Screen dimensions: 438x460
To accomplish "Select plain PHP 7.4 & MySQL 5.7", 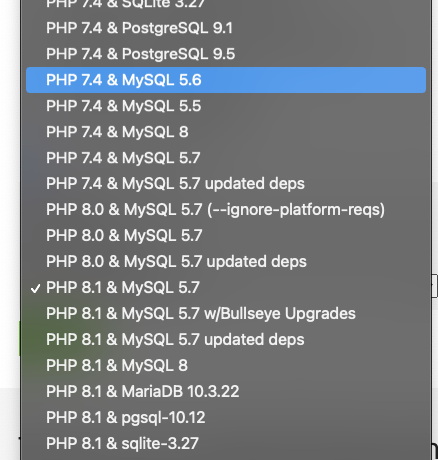I will click(226, 158).
